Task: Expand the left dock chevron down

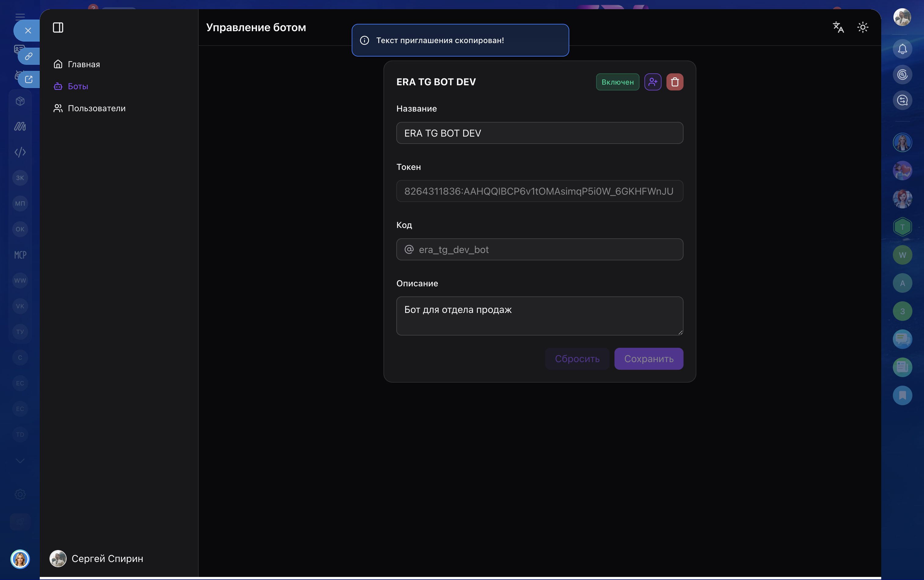Action: [x=20, y=461]
